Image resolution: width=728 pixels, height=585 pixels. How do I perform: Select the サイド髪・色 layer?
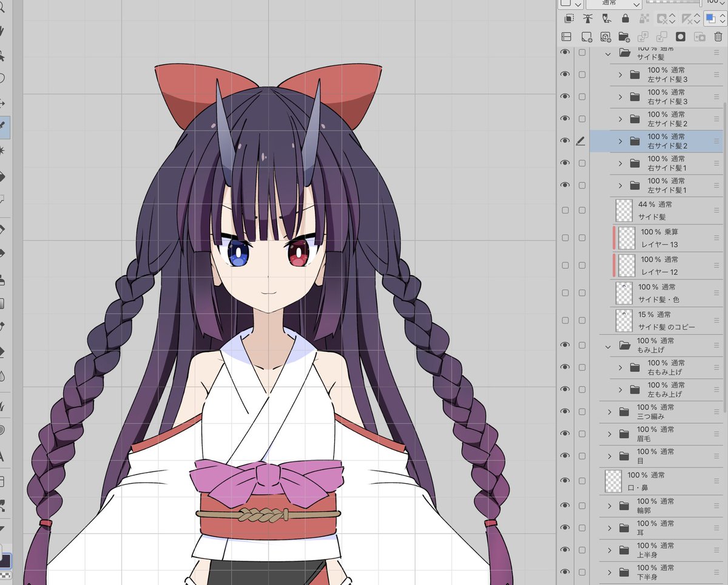click(x=656, y=293)
